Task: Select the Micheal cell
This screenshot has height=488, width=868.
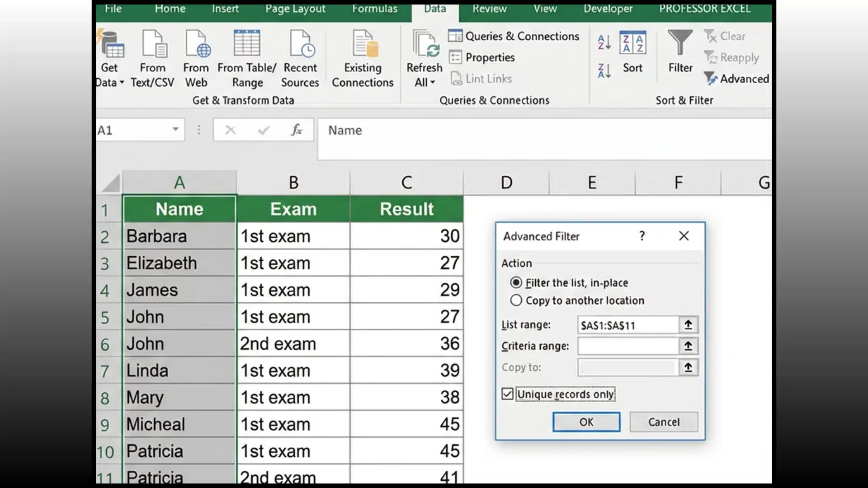Action: point(179,424)
